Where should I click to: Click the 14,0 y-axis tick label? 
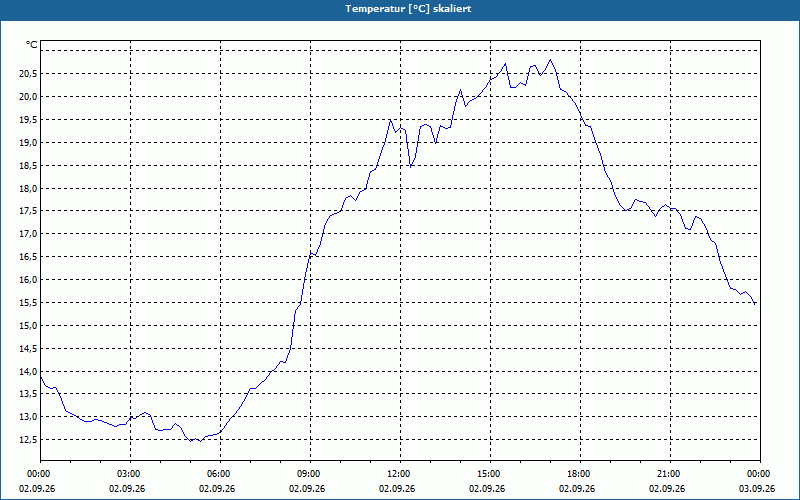click(28, 371)
